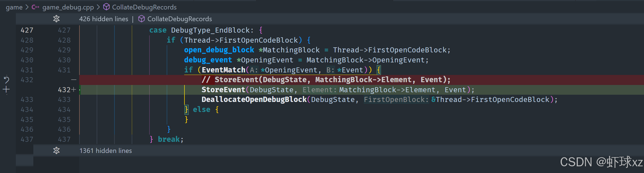Click the plus insertion marker next to 432
644x173 pixels.
(74, 89)
